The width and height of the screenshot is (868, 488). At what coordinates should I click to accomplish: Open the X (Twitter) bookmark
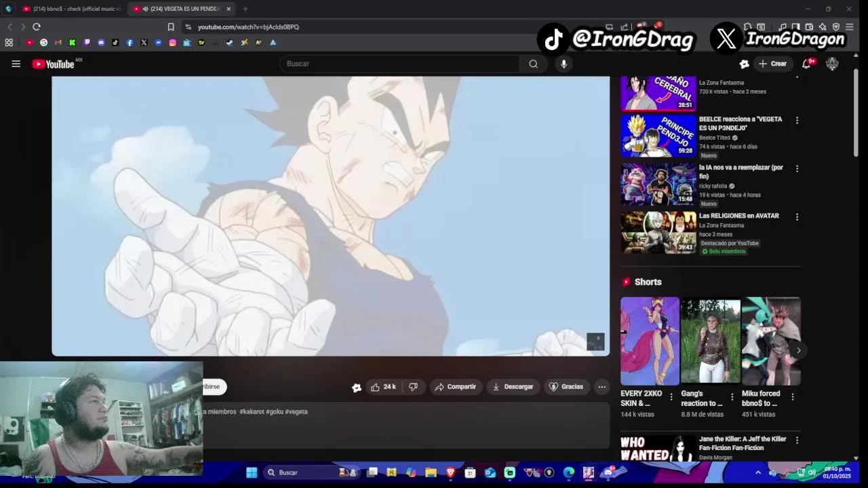[144, 42]
